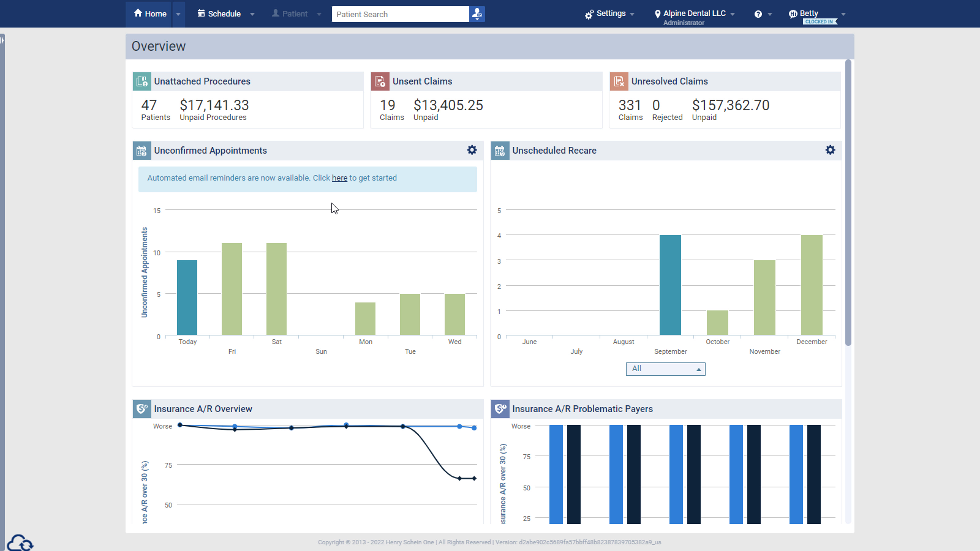Open the help question mark icon
The width and height of the screenshot is (980, 551).
(758, 14)
